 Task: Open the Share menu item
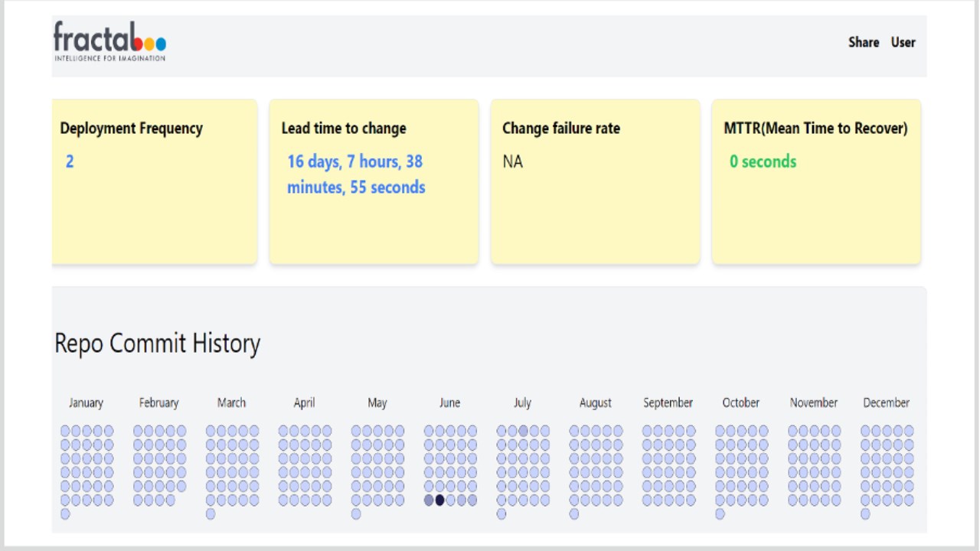click(x=863, y=42)
